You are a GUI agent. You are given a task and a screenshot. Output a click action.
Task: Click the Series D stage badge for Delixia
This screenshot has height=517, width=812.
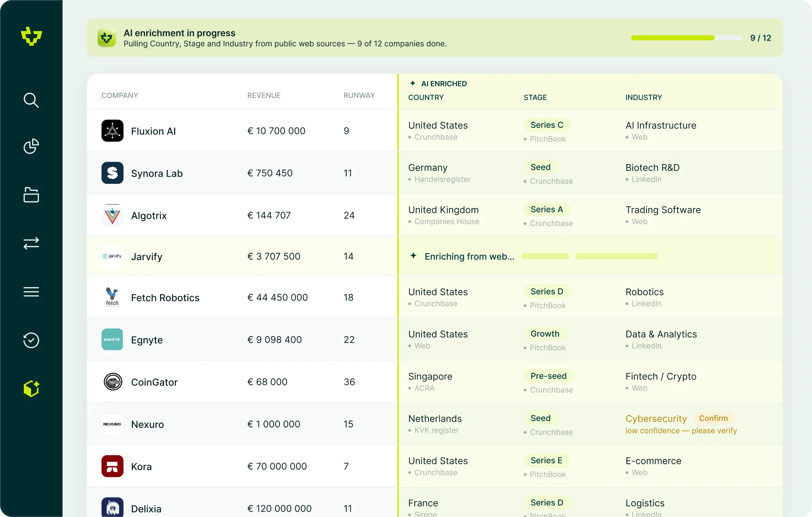[547, 502]
